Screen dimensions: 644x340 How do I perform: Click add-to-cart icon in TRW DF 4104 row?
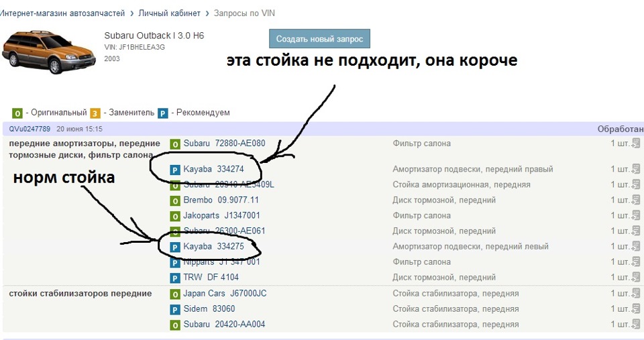click(636, 277)
